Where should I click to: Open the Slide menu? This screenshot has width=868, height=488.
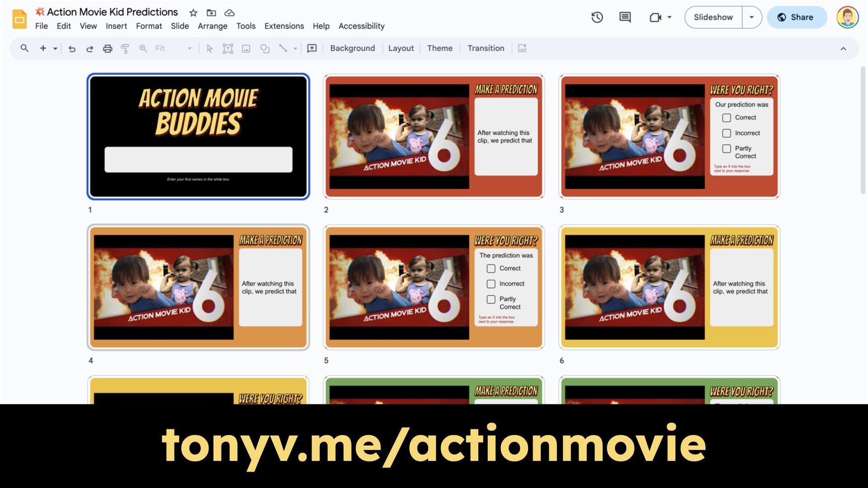180,26
